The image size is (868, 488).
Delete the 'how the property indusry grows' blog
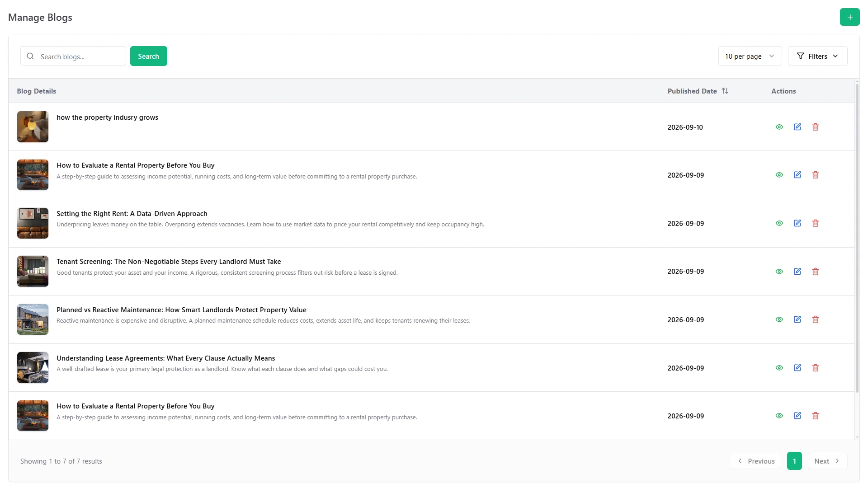[815, 127]
